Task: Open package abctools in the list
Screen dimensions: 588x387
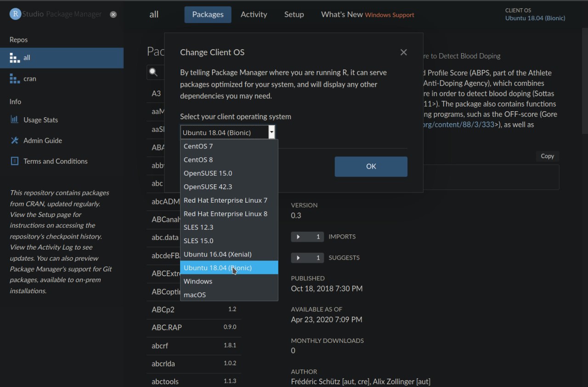Action: click(194, 381)
